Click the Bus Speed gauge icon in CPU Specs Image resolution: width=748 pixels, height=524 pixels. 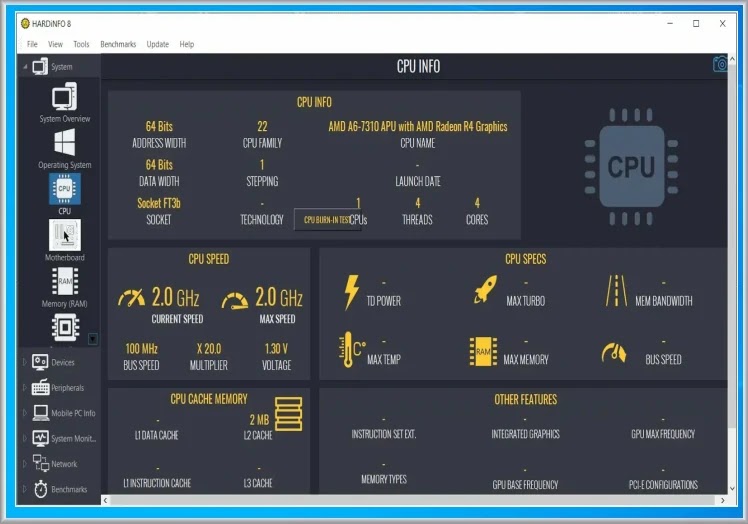[613, 353]
